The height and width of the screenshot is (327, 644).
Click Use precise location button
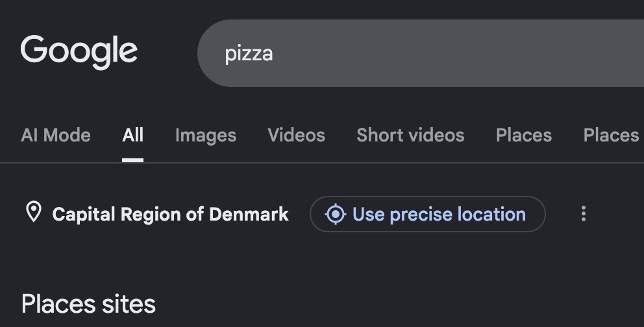point(428,214)
